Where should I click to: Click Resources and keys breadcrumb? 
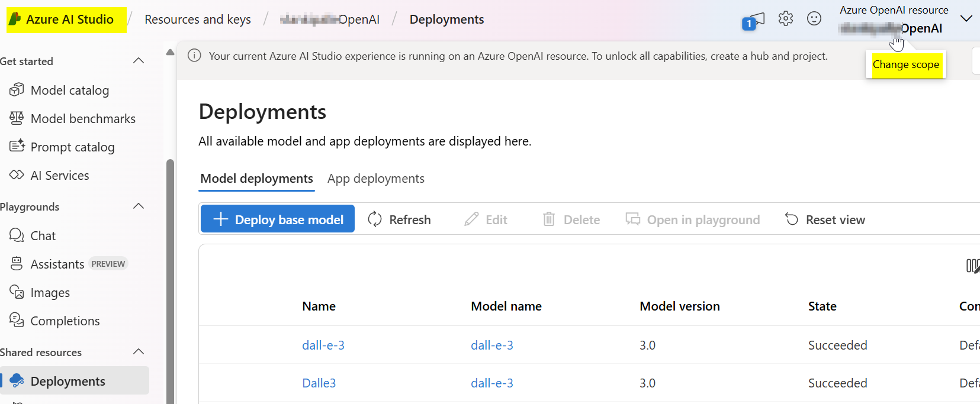(x=198, y=20)
